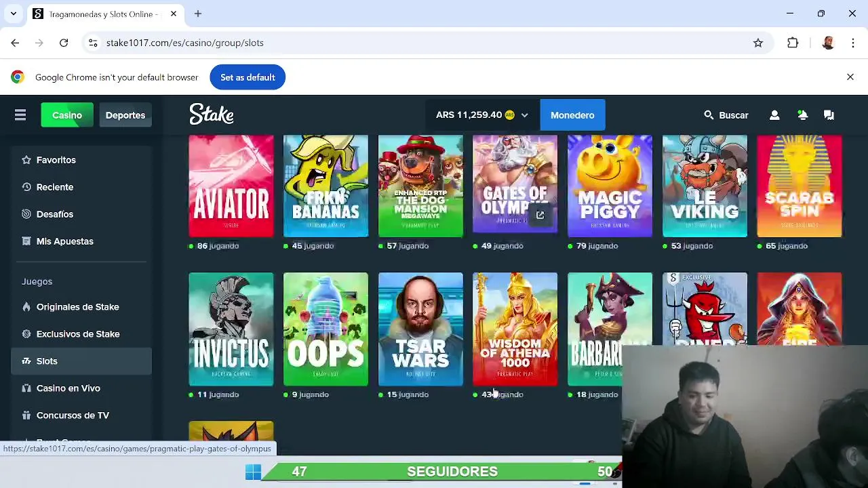The width and height of the screenshot is (868, 488).
Task: Open the tab search dropdown arrow
Action: pos(13,14)
